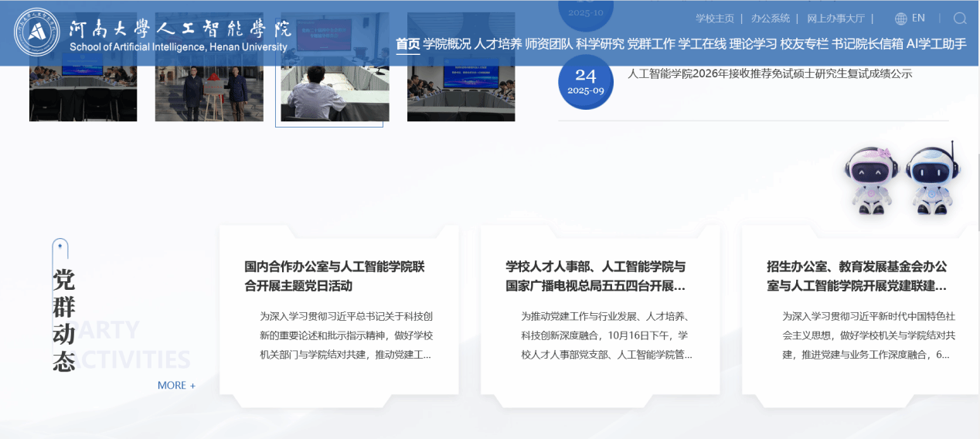The width and height of the screenshot is (980, 439).
Task: Click MORE + under party activities
Action: click(176, 385)
